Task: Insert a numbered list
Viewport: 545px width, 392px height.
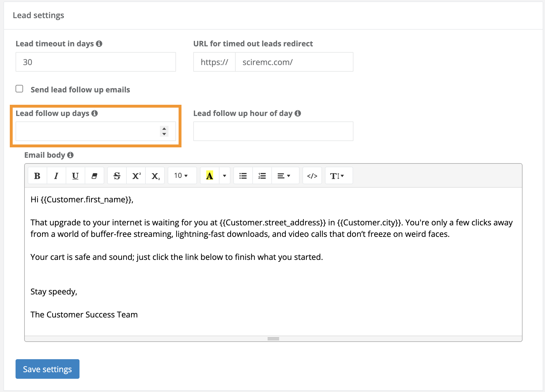Action: (x=262, y=175)
